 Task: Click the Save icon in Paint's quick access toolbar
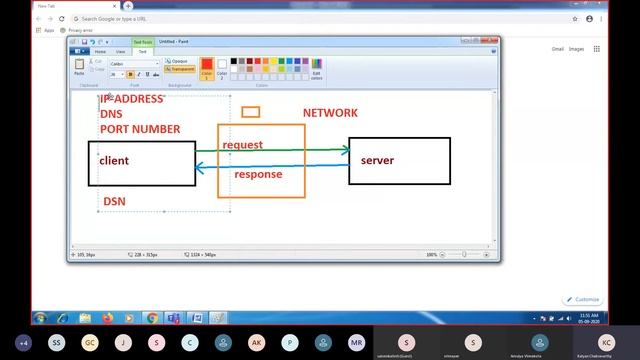84,42
